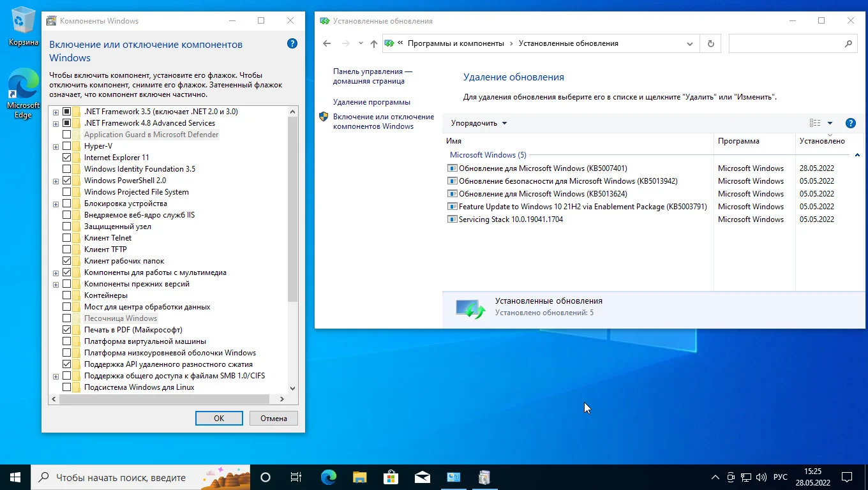Click the Windows Features vertical scrollbar

click(x=293, y=209)
